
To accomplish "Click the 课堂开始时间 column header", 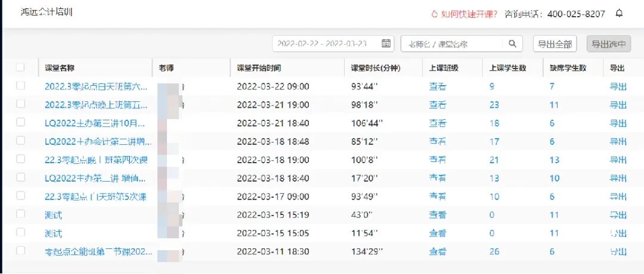I will point(259,68).
